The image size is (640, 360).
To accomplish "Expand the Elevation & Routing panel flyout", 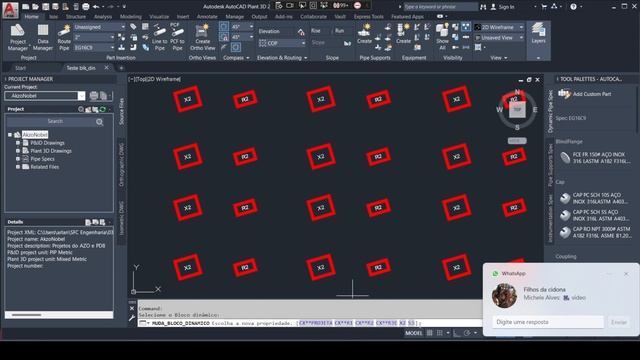I will (x=282, y=58).
